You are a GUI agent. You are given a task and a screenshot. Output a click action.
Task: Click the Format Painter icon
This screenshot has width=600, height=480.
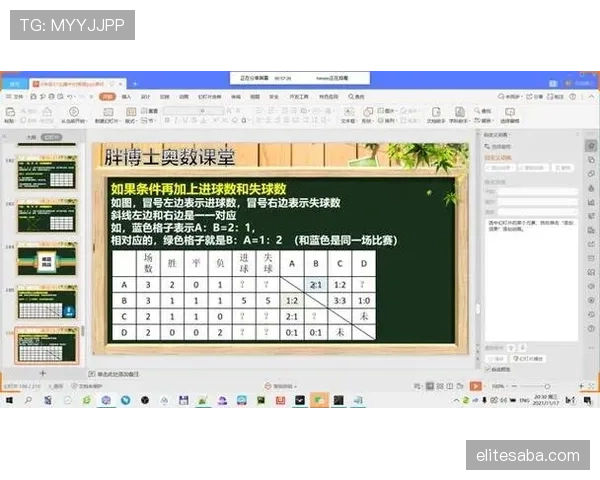(47, 111)
